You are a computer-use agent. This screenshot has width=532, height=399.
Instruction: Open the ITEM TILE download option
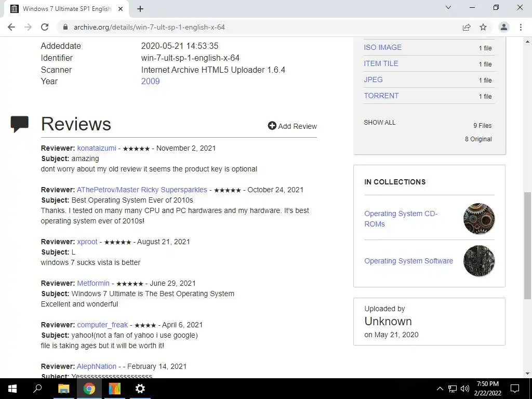click(381, 63)
